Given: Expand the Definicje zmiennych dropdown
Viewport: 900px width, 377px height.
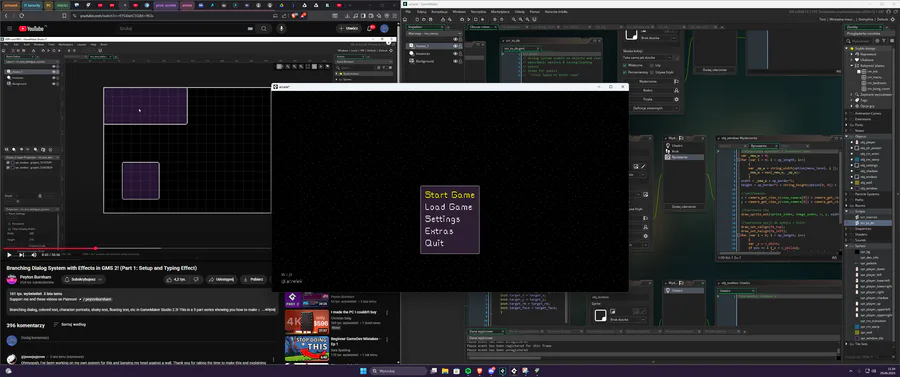Looking at the screenshot, I should (x=676, y=108).
